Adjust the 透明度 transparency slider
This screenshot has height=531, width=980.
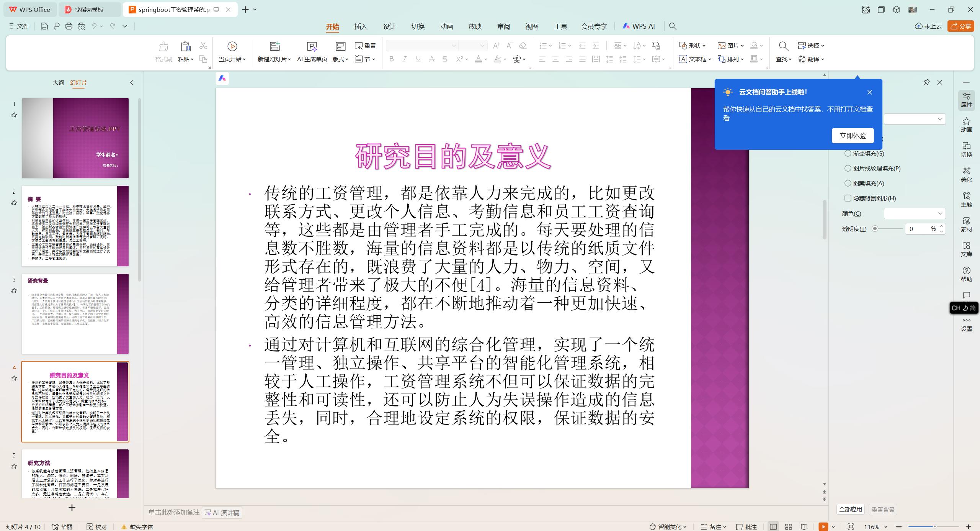(x=875, y=229)
